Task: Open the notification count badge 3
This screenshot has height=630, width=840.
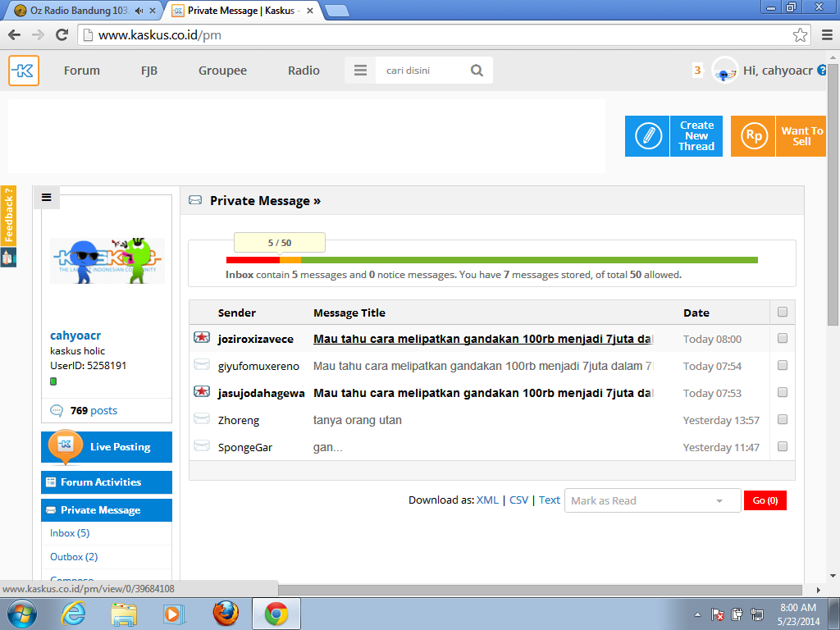Action: tap(697, 71)
